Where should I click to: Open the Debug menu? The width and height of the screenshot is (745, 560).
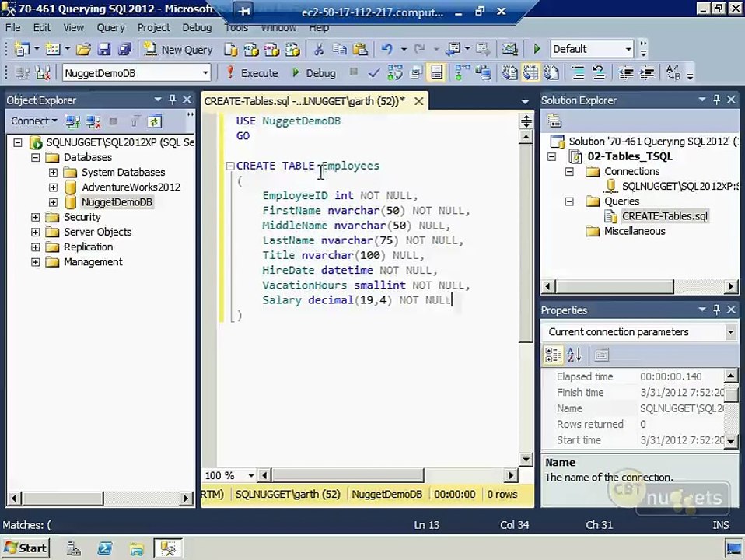pos(197,27)
